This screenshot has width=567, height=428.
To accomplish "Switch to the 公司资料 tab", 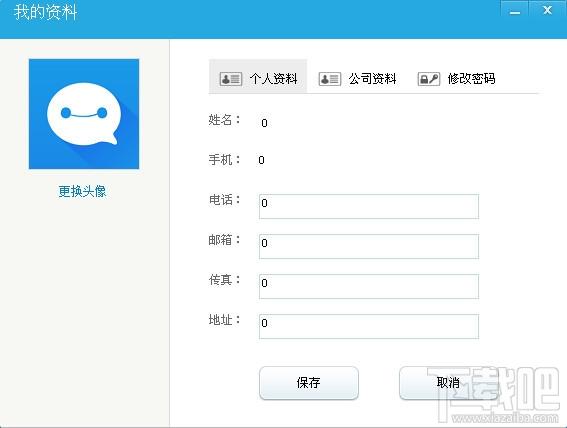I will pos(357,78).
